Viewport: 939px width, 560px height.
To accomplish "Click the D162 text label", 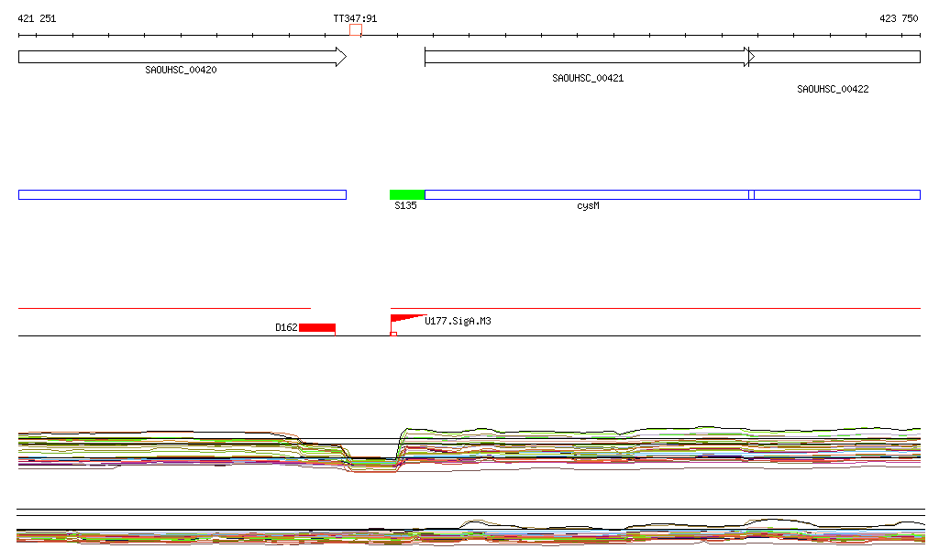I will 286,327.
